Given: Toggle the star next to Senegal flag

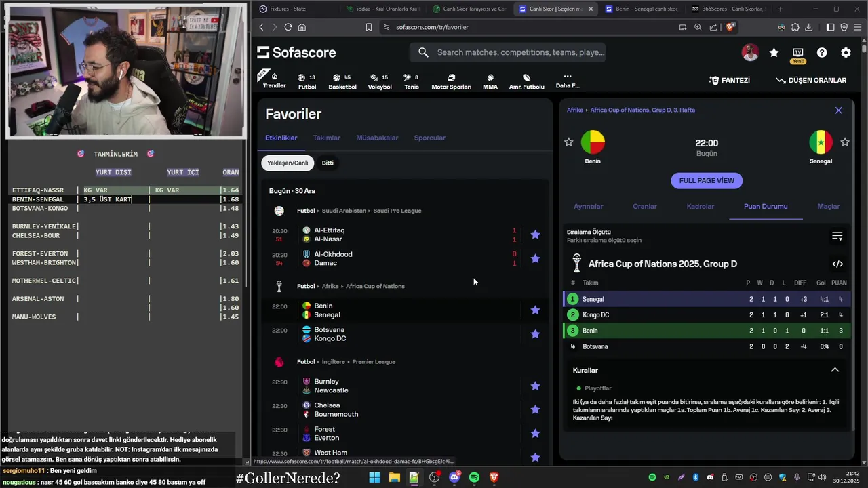Looking at the screenshot, I should (845, 142).
